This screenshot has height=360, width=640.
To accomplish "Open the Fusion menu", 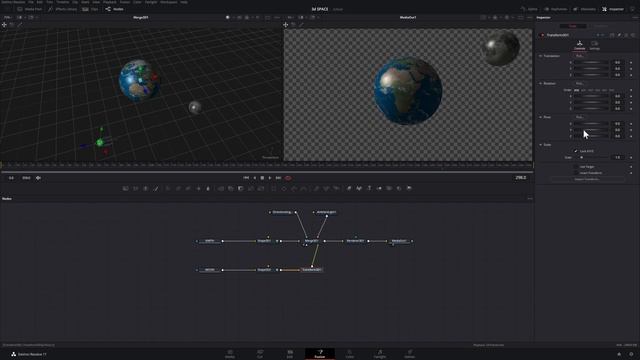I will (x=124, y=2).
